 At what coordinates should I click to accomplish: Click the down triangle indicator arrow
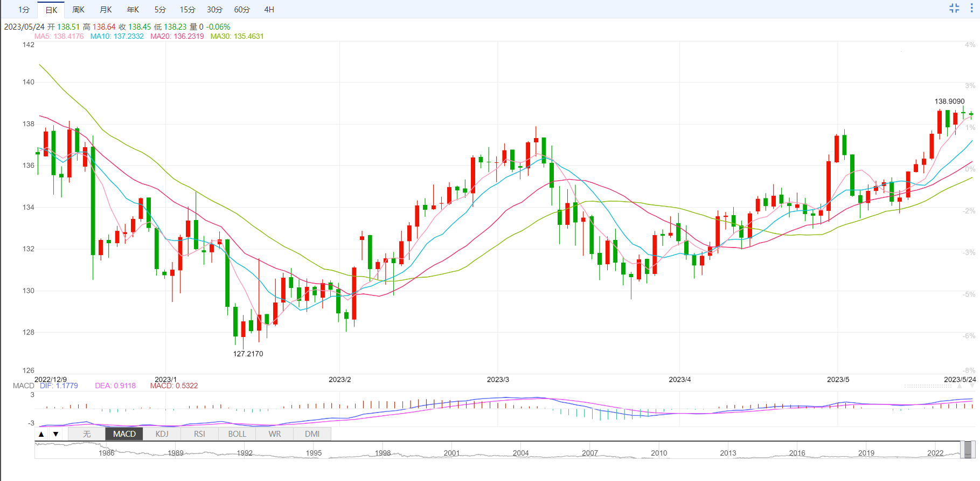tap(55, 434)
